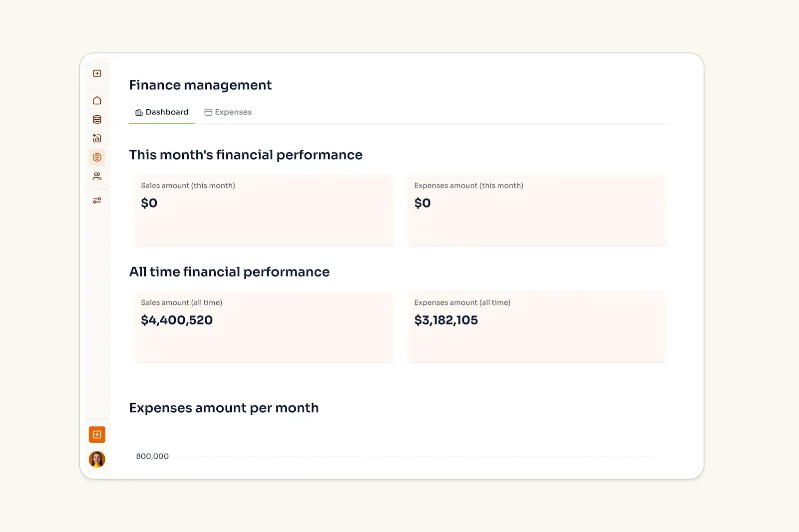Image resolution: width=799 pixels, height=532 pixels.
Task: Click the card icon beside Expenses
Action: pos(208,112)
